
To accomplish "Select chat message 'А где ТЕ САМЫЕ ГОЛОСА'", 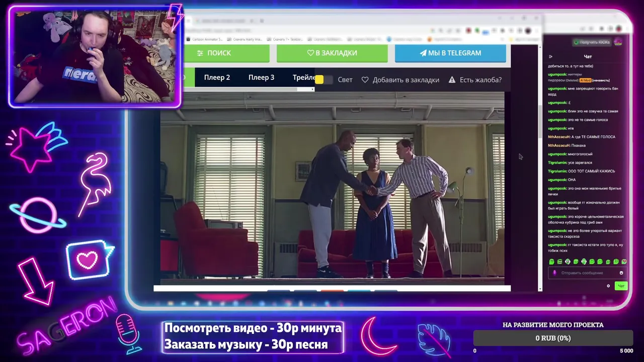I will 593,137.
